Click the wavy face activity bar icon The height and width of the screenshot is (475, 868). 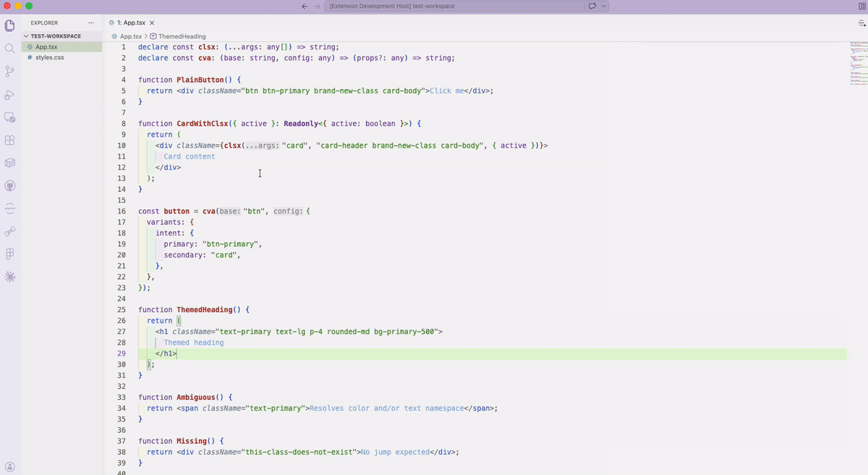[10, 209]
